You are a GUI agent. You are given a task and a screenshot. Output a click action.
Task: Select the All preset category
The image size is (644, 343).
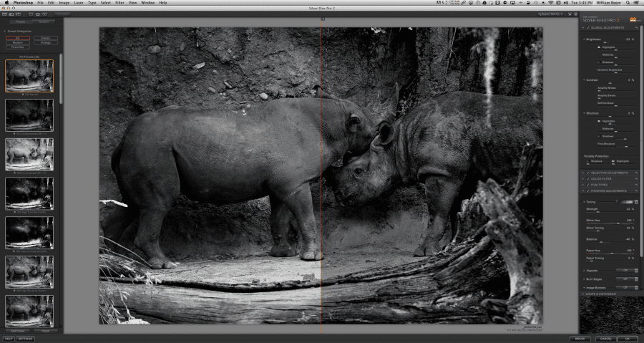pyautogui.click(x=18, y=38)
